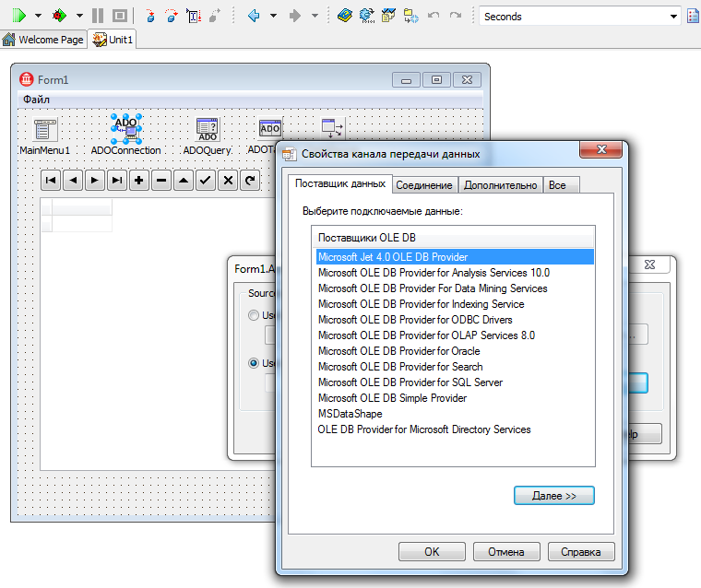Screen dimensions: 701x588
Task: Select the ADOTable component icon
Action: [x=270, y=129]
